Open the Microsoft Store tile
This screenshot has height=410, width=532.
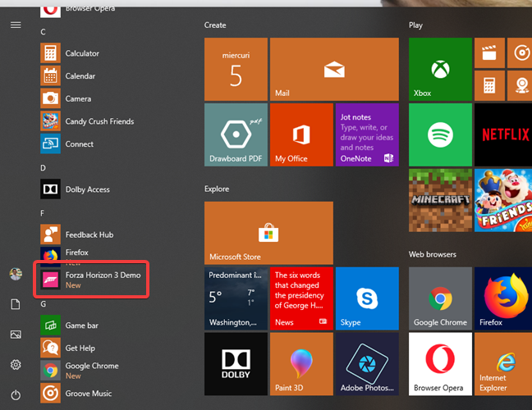(268, 233)
